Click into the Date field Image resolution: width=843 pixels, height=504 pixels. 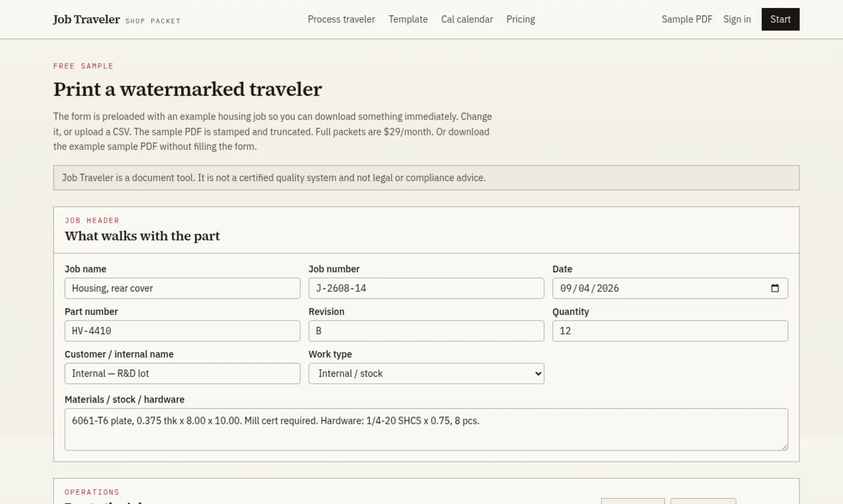(x=670, y=288)
